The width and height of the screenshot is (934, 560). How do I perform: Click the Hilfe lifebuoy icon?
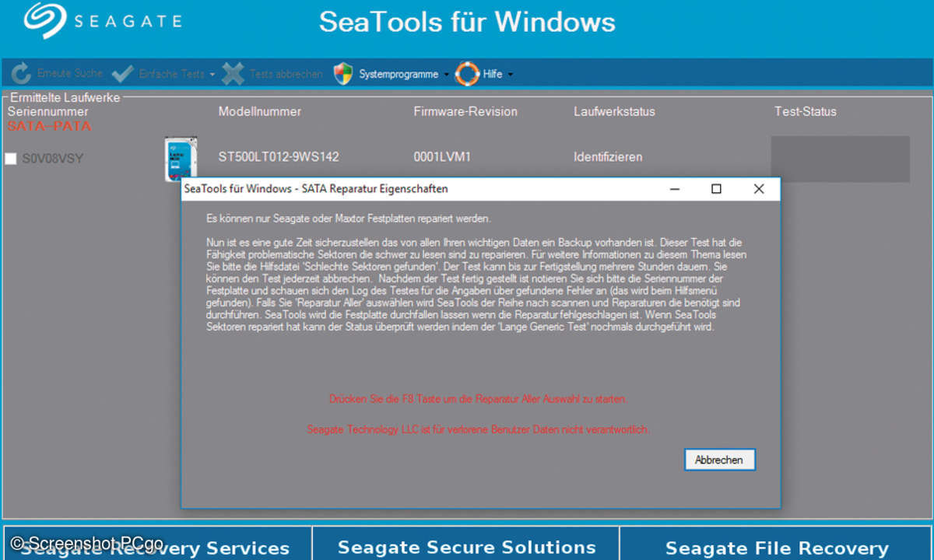(467, 74)
